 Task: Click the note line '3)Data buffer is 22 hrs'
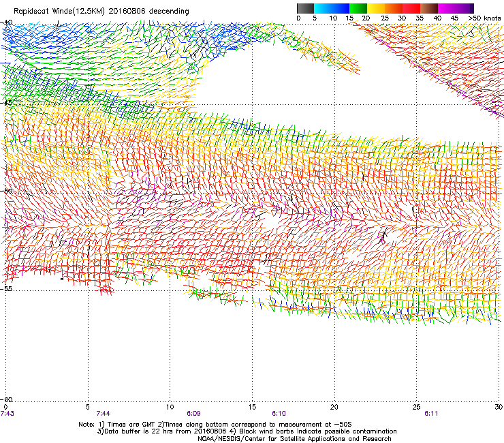click(247, 431)
